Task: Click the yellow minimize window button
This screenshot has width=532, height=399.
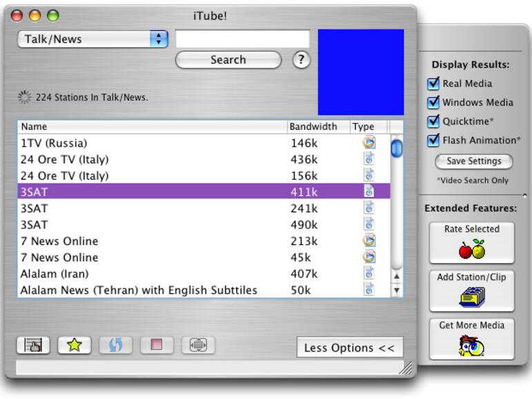Action: [x=35, y=15]
